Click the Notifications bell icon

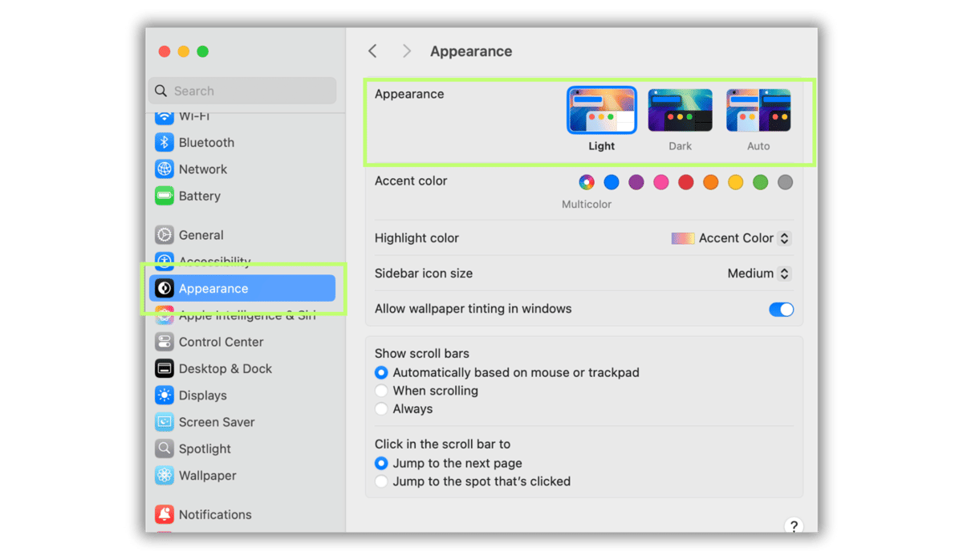coord(165,514)
